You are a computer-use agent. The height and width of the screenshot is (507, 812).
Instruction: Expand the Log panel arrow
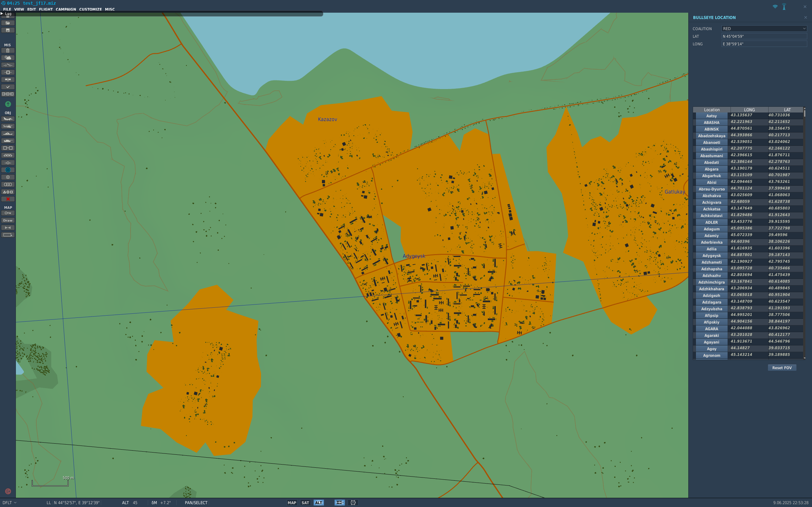(2, 14)
